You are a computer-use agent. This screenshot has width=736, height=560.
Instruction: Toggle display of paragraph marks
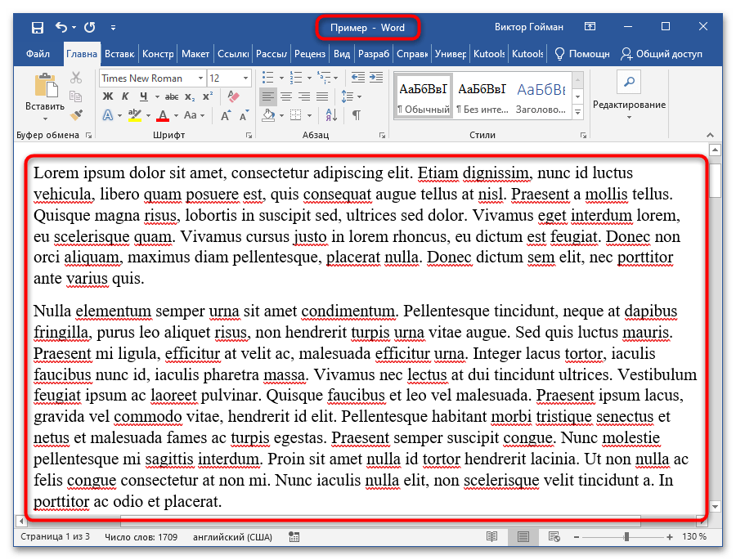[357, 115]
